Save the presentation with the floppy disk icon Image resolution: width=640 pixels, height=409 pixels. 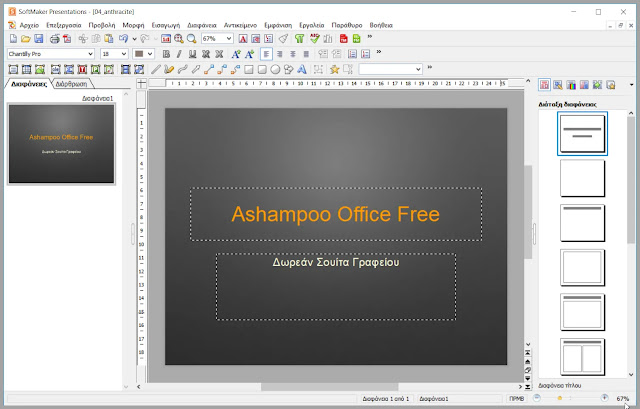point(39,39)
